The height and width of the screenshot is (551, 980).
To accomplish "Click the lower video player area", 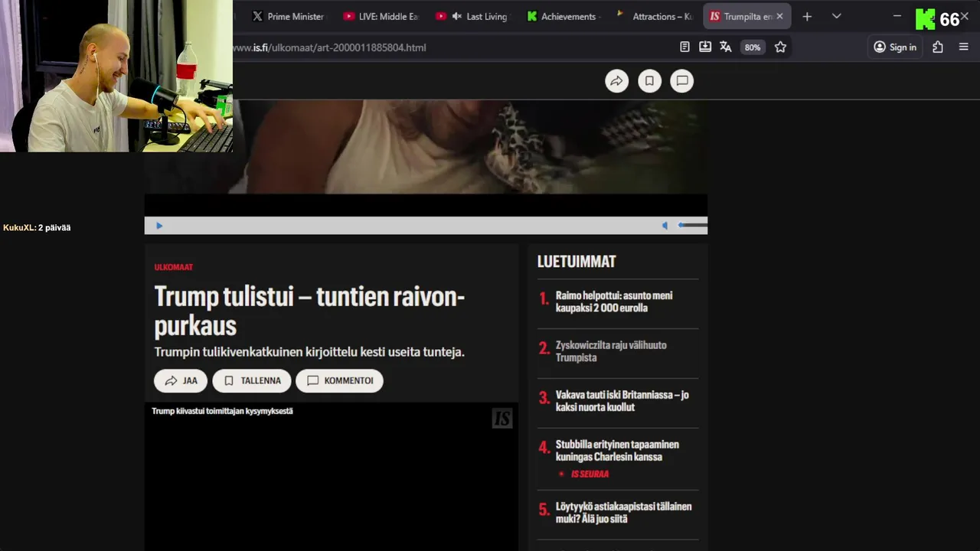I will click(x=332, y=477).
